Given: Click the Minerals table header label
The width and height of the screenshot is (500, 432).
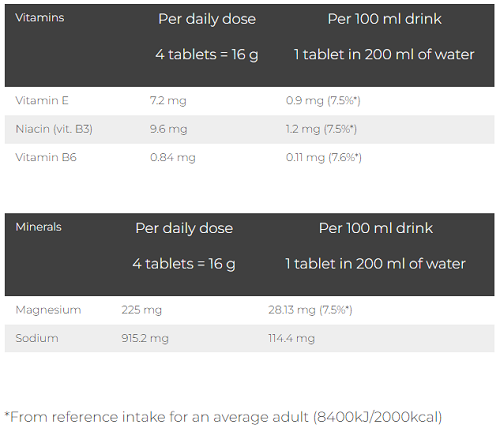Looking at the screenshot, I should pos(38,227).
